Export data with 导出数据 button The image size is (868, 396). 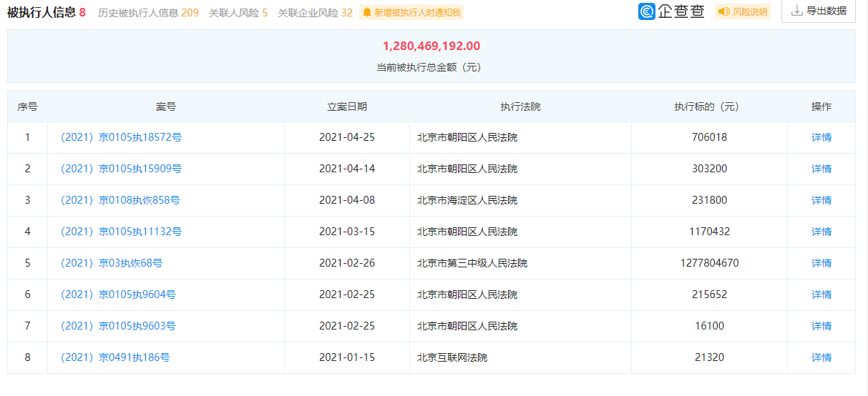point(819,11)
